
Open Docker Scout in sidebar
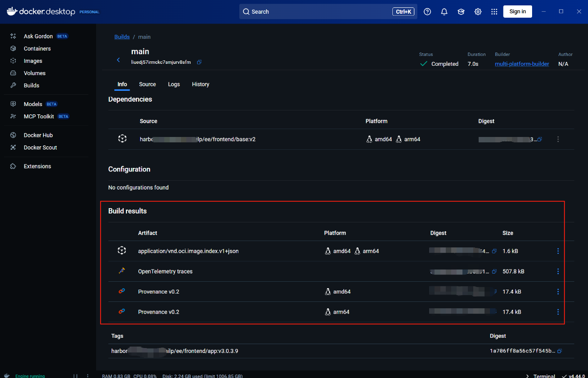pyautogui.click(x=40, y=148)
